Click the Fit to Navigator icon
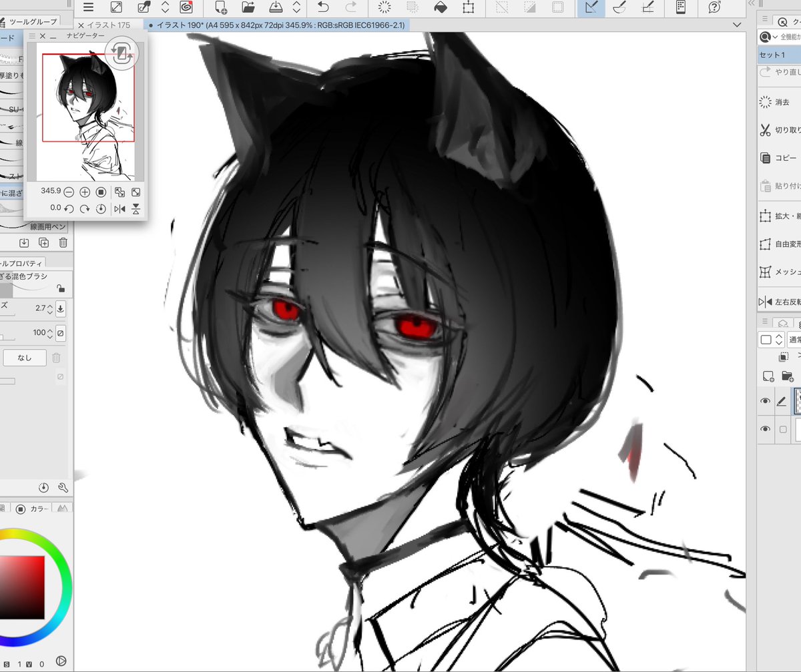The width and height of the screenshot is (801, 672). (119, 192)
